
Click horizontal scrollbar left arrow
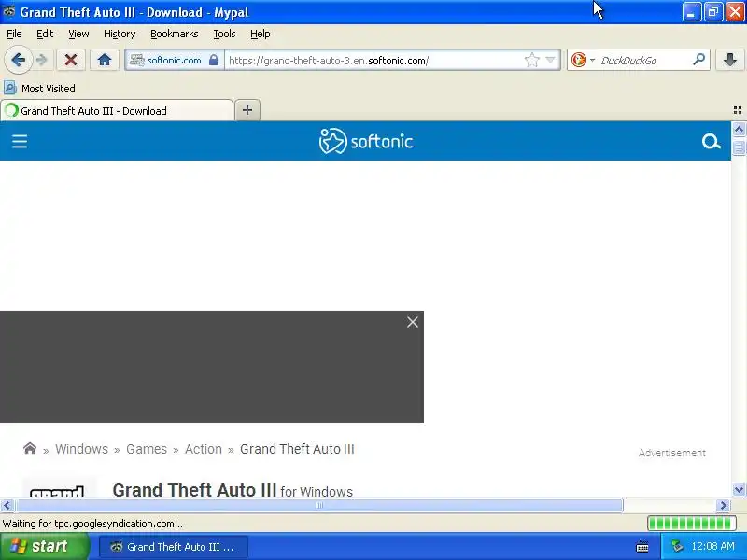[x=7, y=505]
